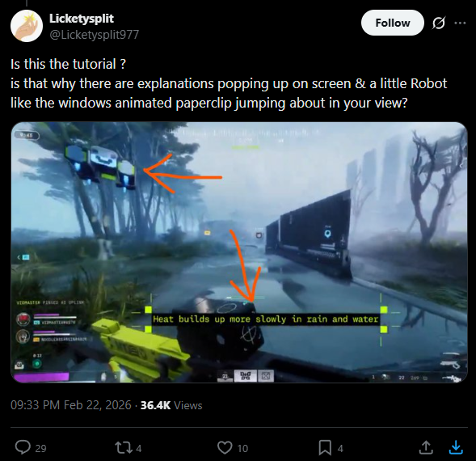
Task: Like the post with the heart icon
Action: click(x=225, y=447)
